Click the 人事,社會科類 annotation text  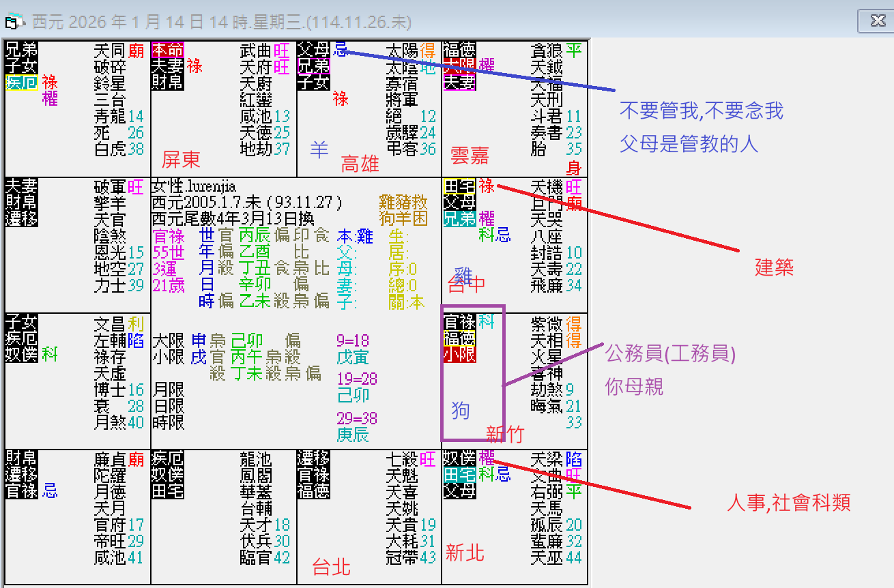point(789,502)
